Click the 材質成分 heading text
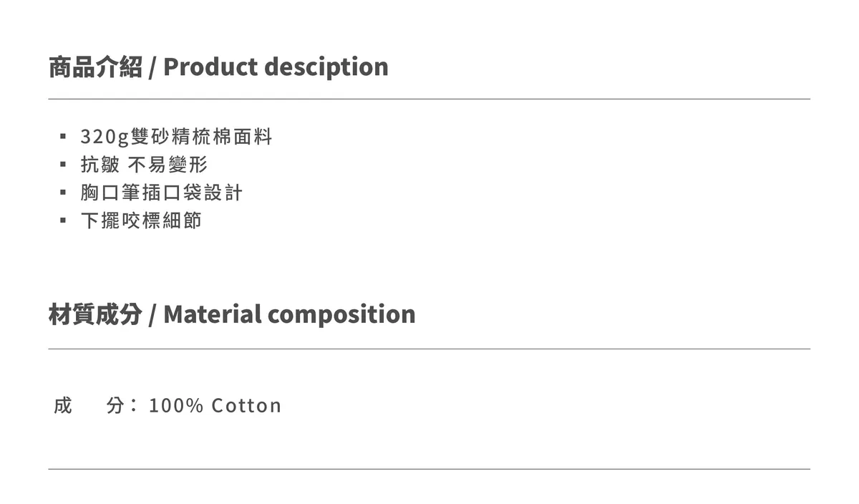The height and width of the screenshot is (504, 859). click(95, 314)
